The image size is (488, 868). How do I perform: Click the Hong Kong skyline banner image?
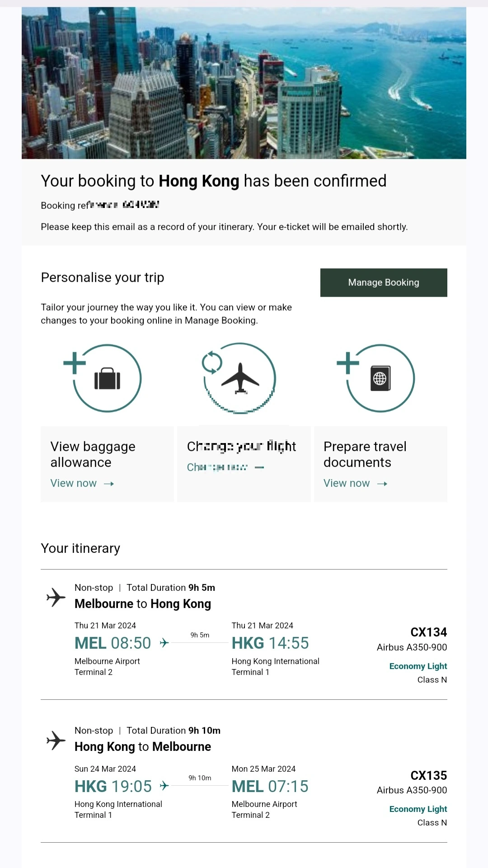(x=244, y=83)
